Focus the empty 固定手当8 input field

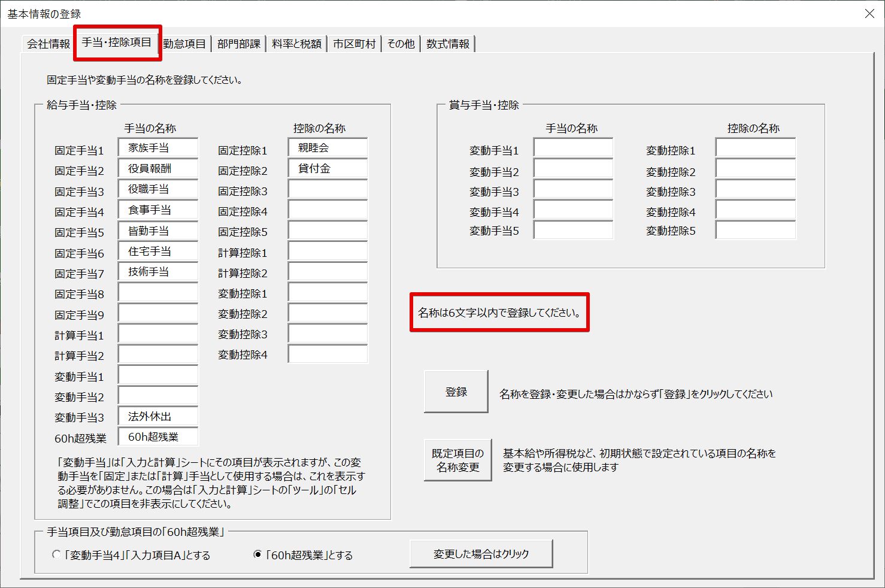(158, 293)
